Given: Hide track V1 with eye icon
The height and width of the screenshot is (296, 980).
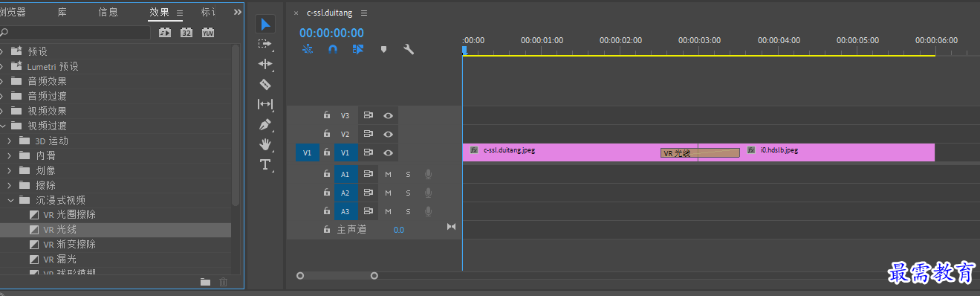Looking at the screenshot, I should [x=388, y=152].
